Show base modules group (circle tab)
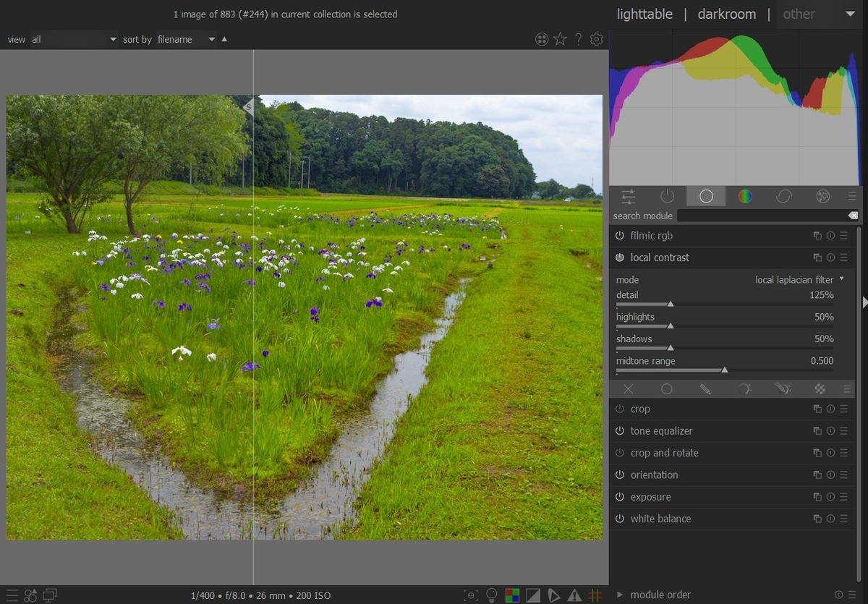 point(706,196)
